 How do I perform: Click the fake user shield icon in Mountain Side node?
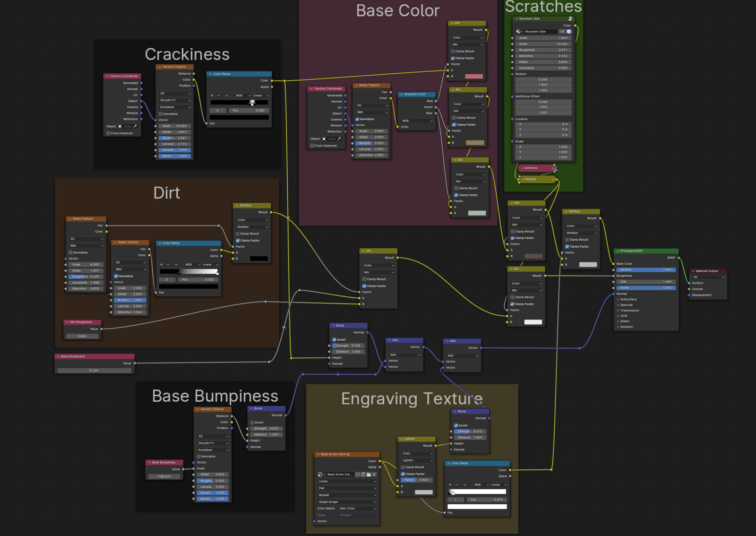569,32
